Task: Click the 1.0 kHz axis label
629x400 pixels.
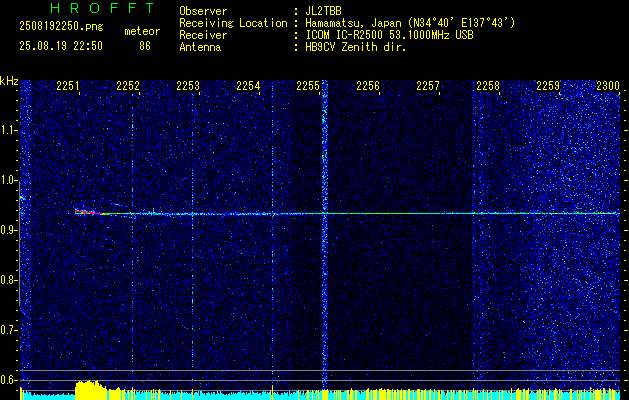Action: pyautogui.click(x=9, y=180)
